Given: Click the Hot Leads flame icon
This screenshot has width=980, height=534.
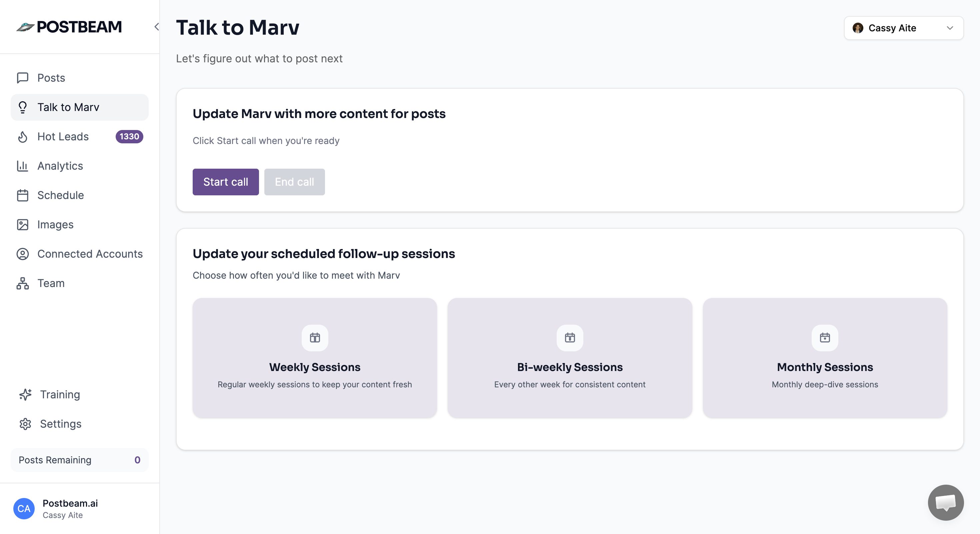Looking at the screenshot, I should (22, 137).
